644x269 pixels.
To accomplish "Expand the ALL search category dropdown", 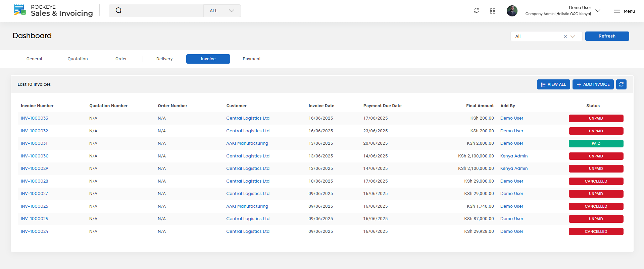I will [222, 11].
